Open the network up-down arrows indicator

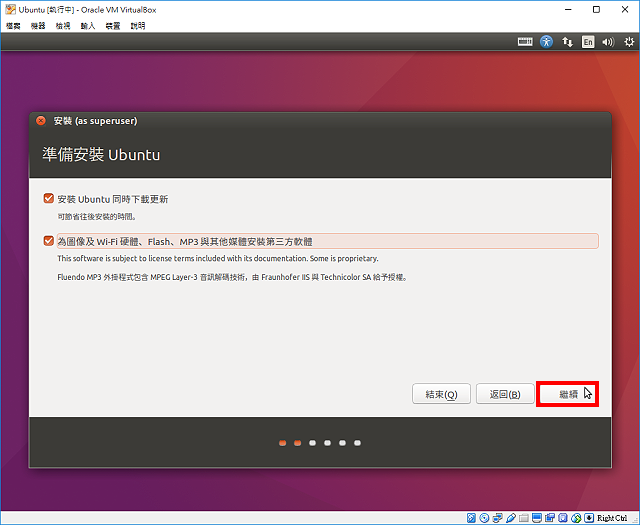[567, 42]
